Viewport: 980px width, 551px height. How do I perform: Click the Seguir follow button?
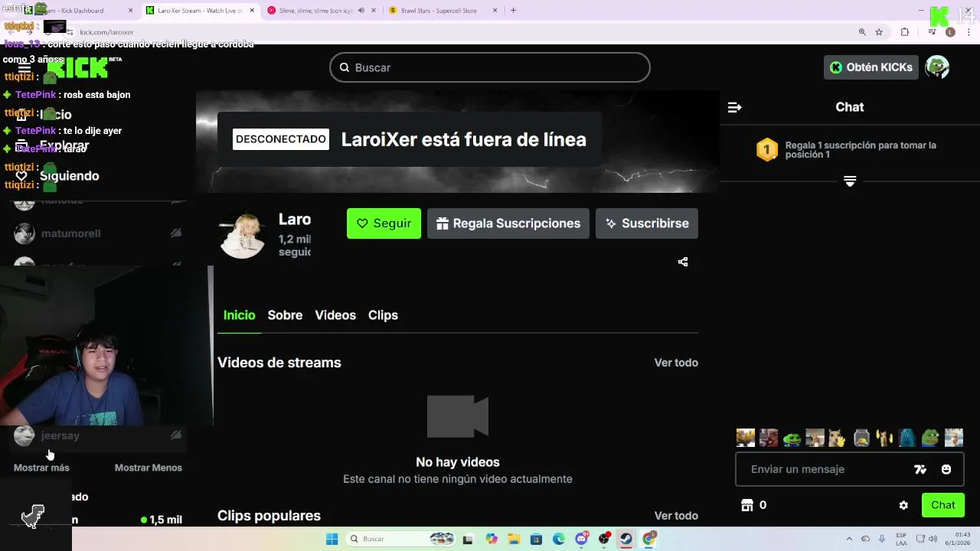tap(384, 223)
